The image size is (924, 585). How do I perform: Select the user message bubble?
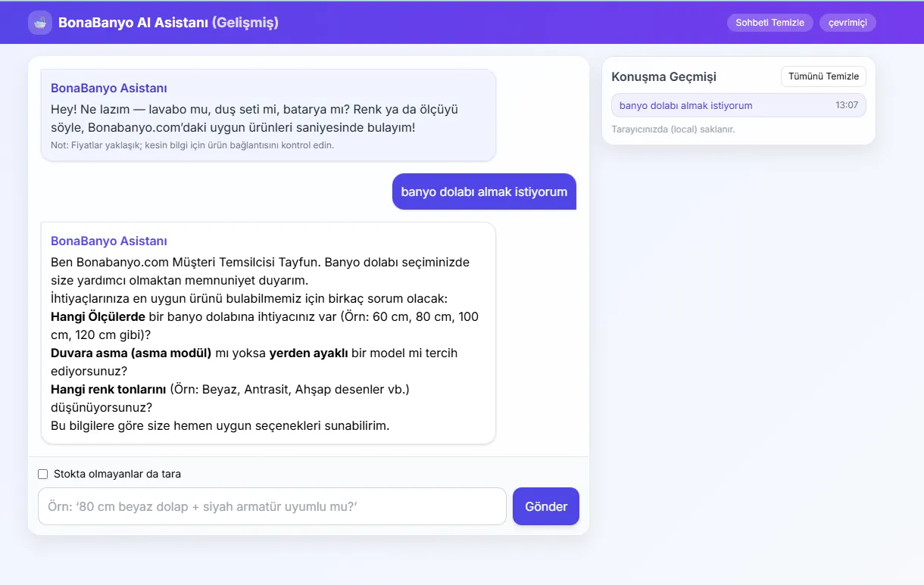[484, 191]
